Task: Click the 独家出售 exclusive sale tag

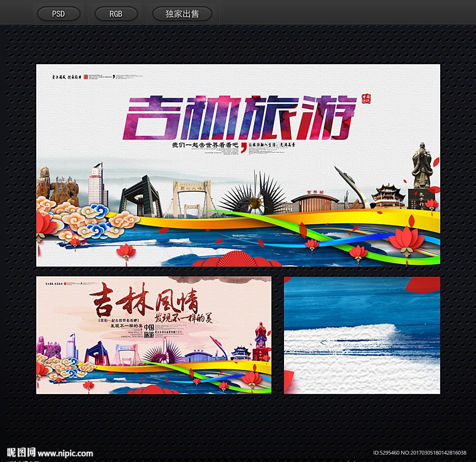Action: (182, 14)
